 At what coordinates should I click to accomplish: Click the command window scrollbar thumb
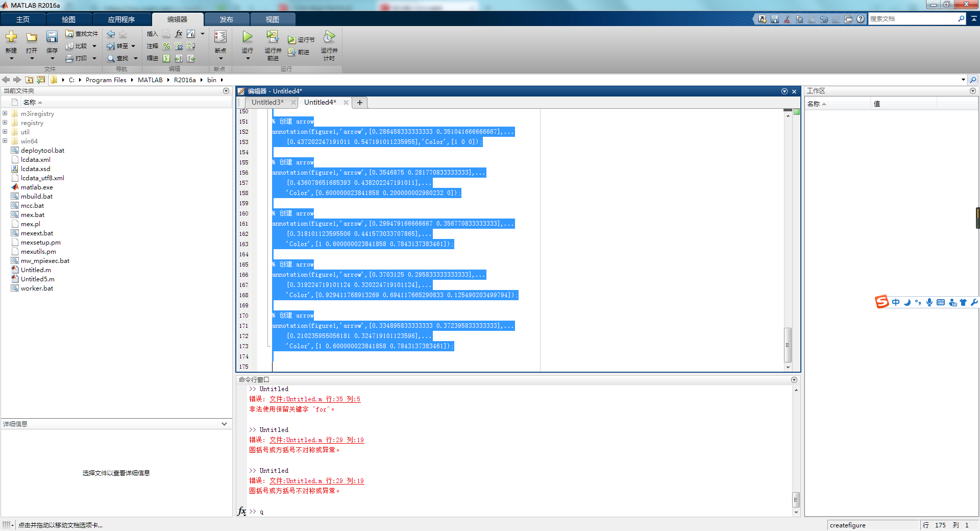click(x=796, y=499)
